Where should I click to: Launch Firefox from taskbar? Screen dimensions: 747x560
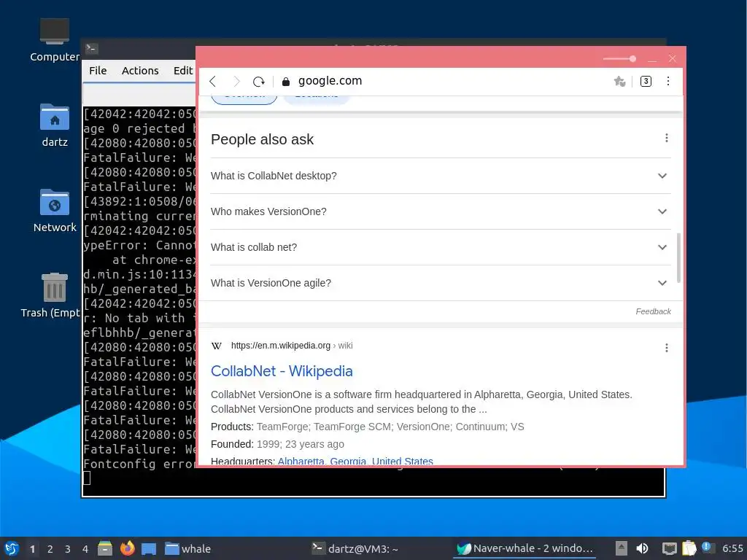point(127,548)
